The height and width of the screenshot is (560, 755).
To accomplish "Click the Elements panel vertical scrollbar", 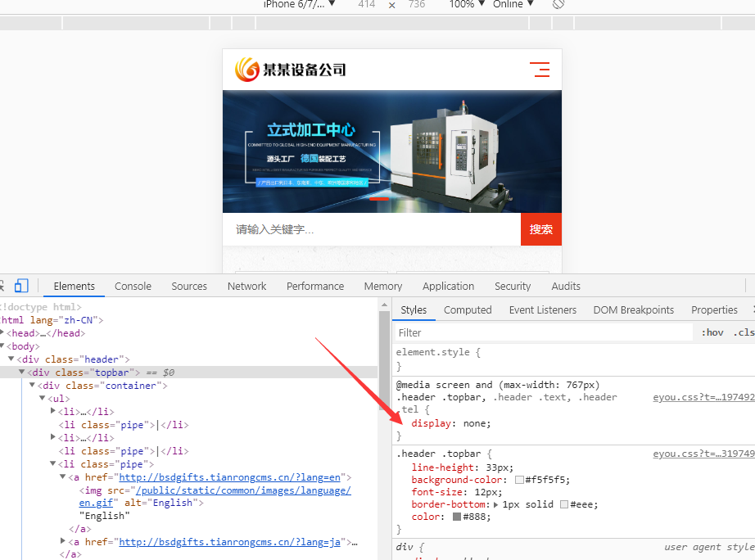I will click(x=384, y=361).
